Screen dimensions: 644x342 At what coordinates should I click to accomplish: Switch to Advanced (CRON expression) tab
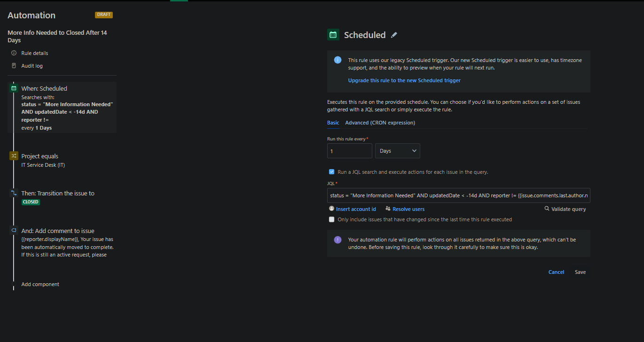(380, 123)
